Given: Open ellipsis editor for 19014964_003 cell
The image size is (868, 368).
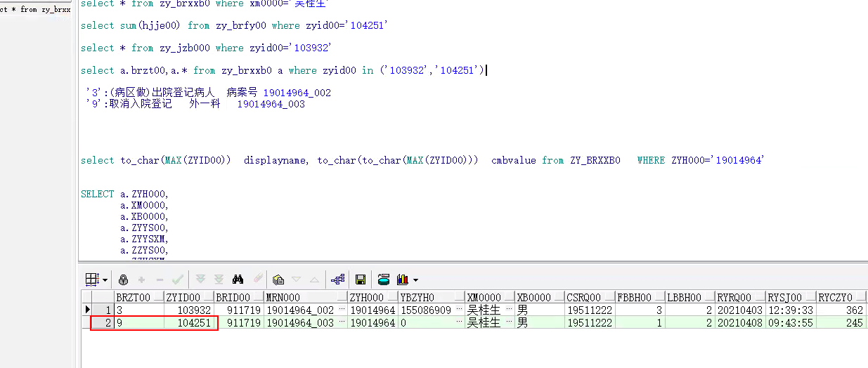Looking at the screenshot, I should tap(342, 323).
